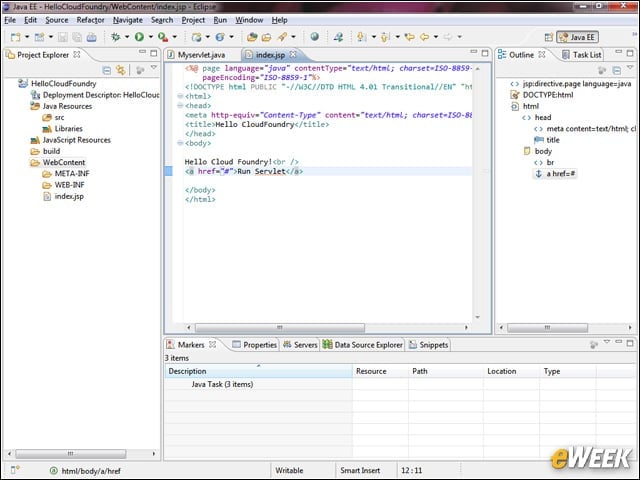Screen dimensions: 640x480
Task: Select the 'Java Task (3 items)' row
Action: 222,384
